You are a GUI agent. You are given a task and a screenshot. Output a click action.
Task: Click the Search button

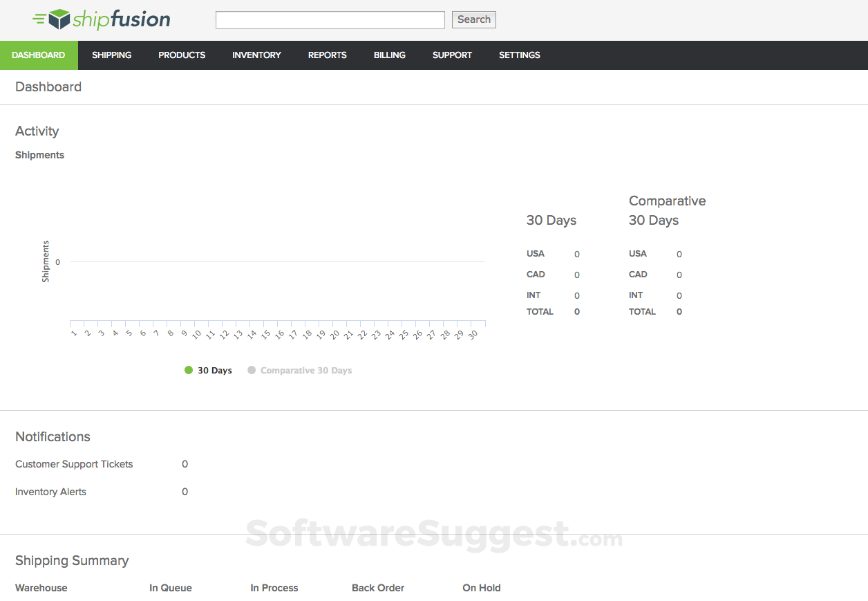pos(473,19)
